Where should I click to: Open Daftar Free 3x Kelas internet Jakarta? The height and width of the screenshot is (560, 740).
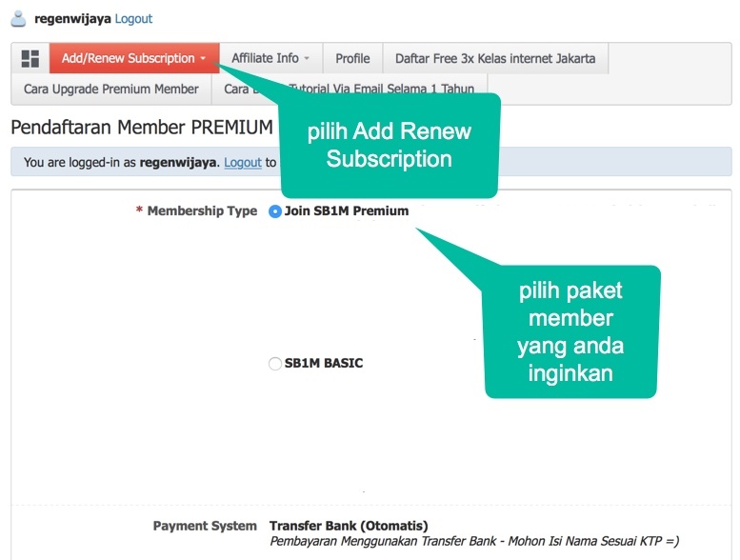pos(495,58)
